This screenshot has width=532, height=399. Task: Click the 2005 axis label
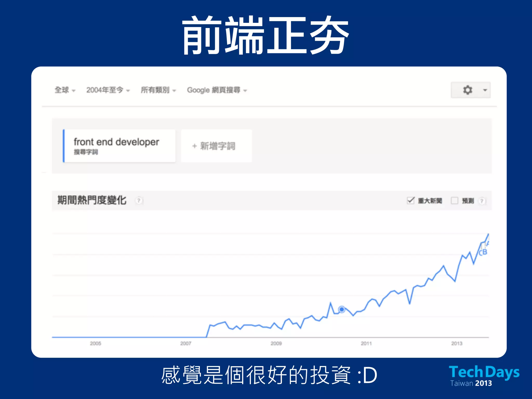click(x=95, y=343)
